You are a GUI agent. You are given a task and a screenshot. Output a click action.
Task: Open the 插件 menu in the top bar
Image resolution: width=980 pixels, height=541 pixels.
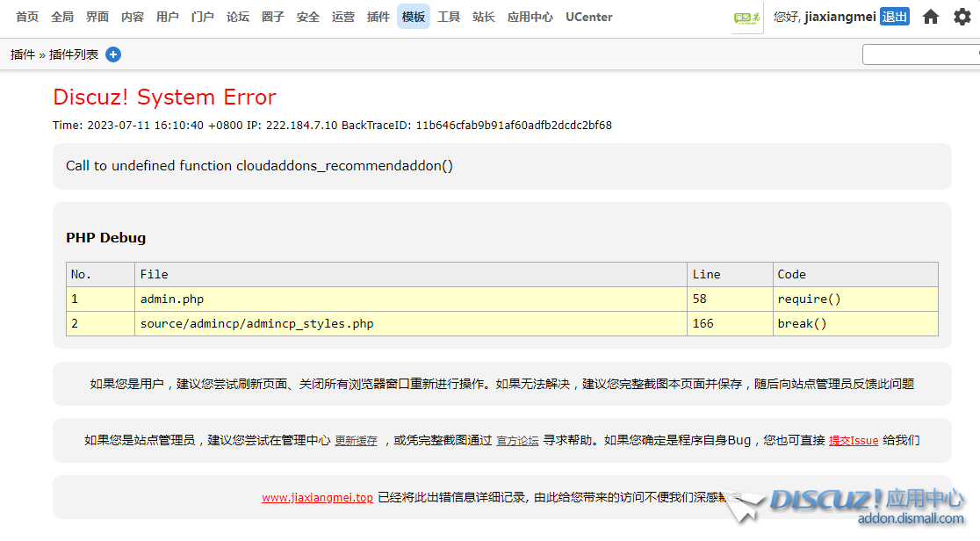coord(378,17)
